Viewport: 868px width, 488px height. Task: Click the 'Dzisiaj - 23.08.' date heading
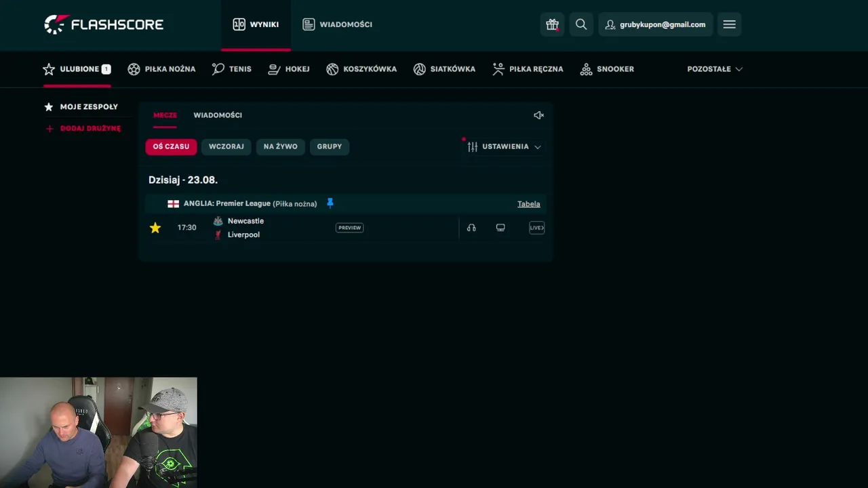[183, 180]
